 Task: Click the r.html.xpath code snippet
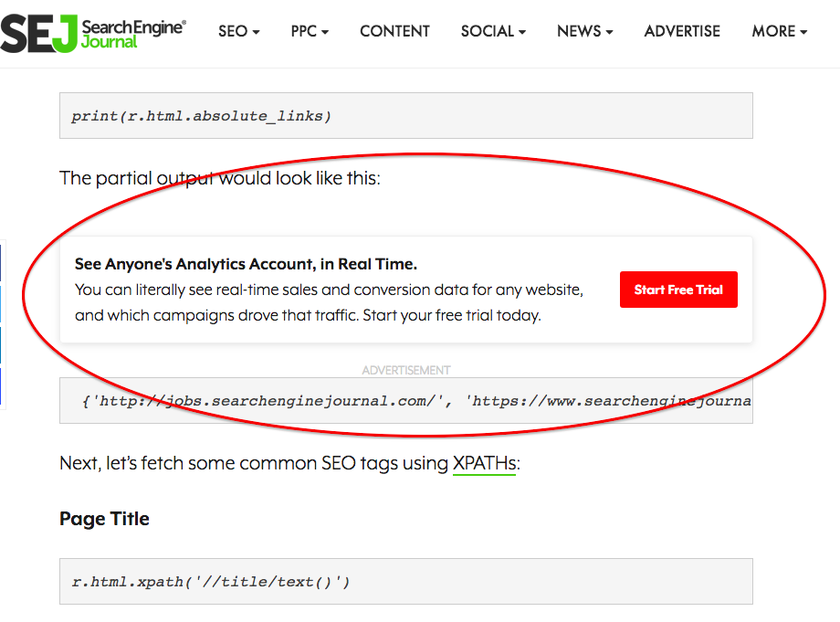[x=406, y=581]
